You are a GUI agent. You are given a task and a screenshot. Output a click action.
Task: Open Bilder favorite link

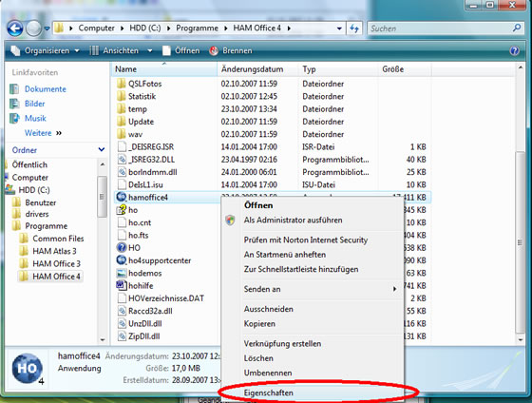coord(34,104)
